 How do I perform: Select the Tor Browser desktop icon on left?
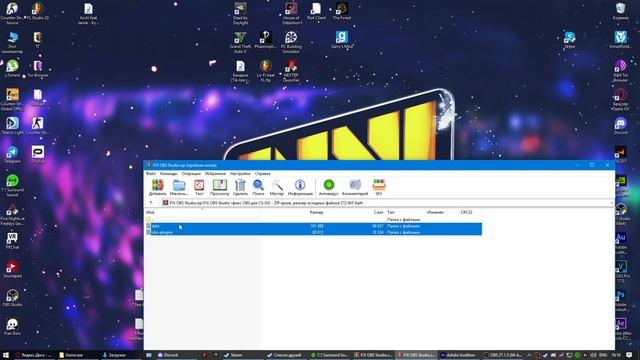38,69
